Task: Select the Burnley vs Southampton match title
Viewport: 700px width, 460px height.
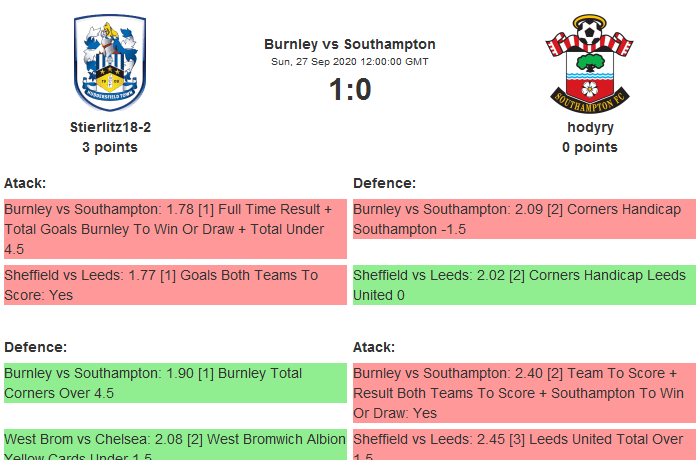Action: [x=350, y=44]
